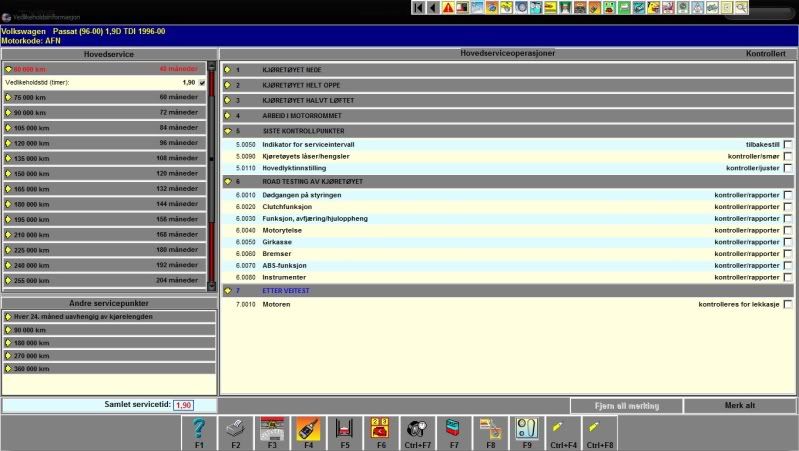This screenshot has width=799, height=451.
Task: Click the F2 printer icon
Action: pos(235,430)
